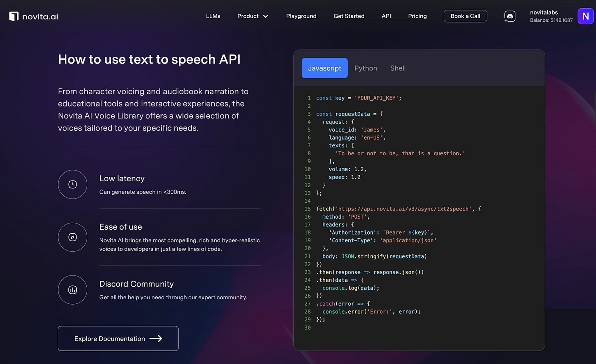The image size is (596, 364).
Task: Select the Javascript code tab
Action: [x=324, y=68]
